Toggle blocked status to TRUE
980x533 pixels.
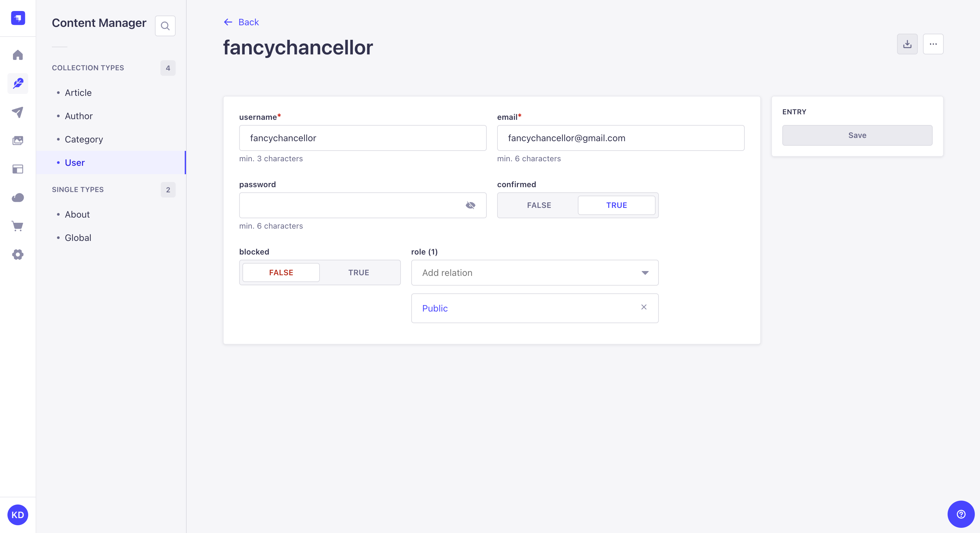tap(359, 272)
